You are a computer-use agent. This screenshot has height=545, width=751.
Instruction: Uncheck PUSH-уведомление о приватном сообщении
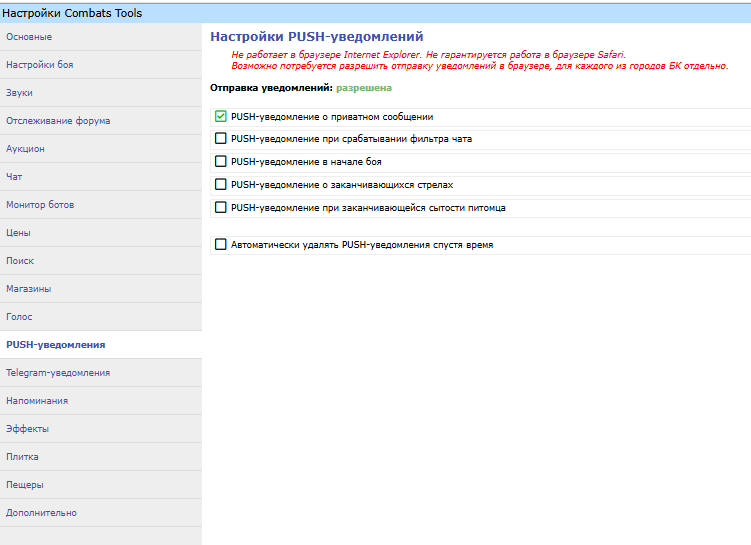pos(221,117)
